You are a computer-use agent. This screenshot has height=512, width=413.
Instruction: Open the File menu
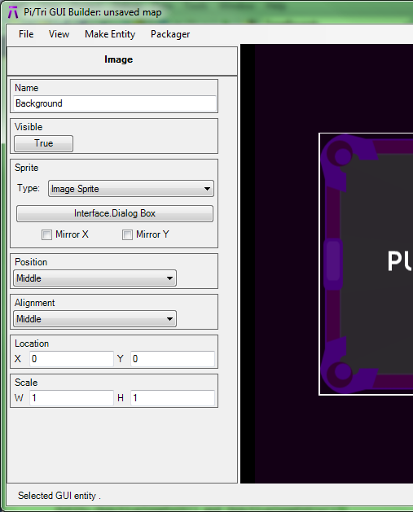click(26, 34)
